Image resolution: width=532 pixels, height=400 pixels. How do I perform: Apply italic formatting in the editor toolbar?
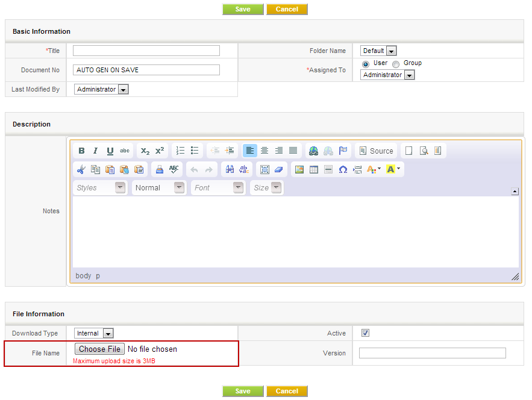[95, 151]
